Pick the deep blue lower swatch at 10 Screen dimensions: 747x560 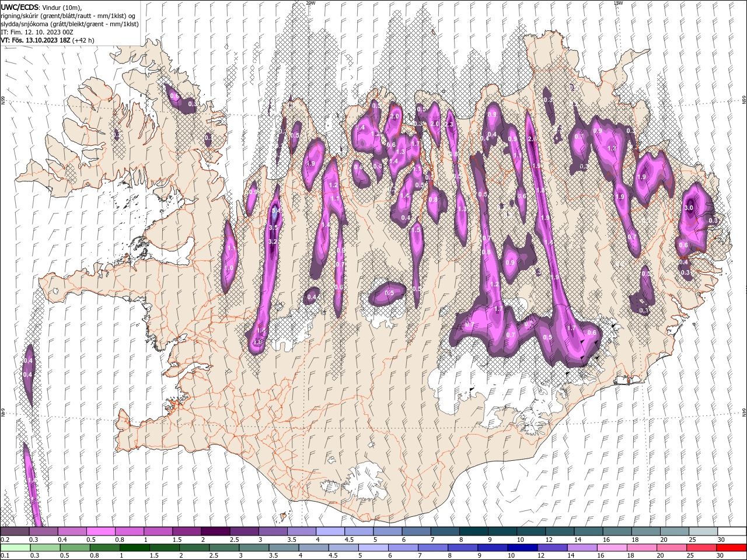pyautogui.click(x=522, y=548)
